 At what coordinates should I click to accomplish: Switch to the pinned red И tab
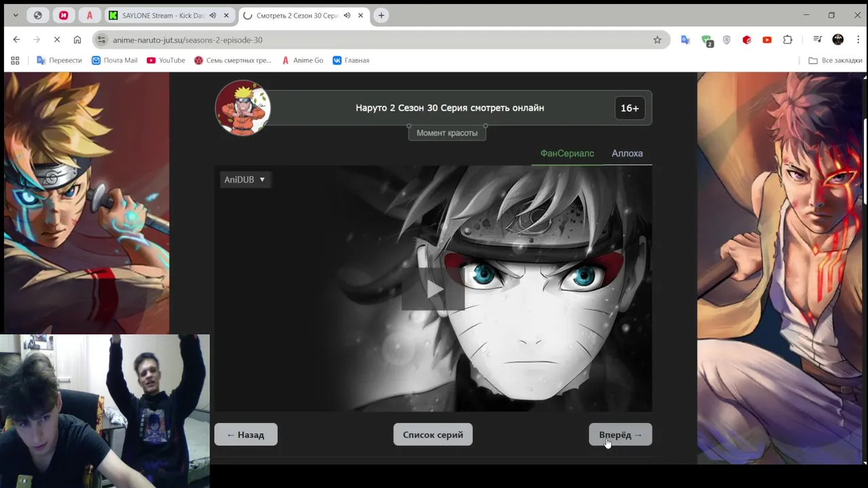64,15
